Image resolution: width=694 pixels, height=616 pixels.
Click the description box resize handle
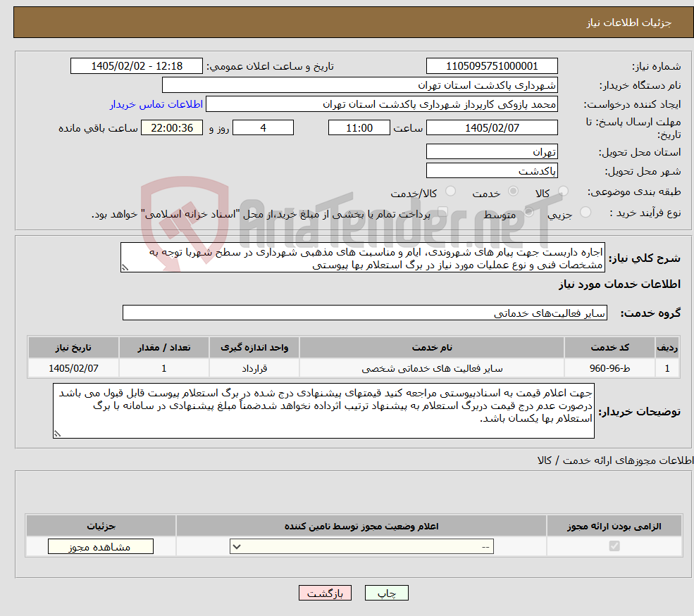(x=125, y=268)
